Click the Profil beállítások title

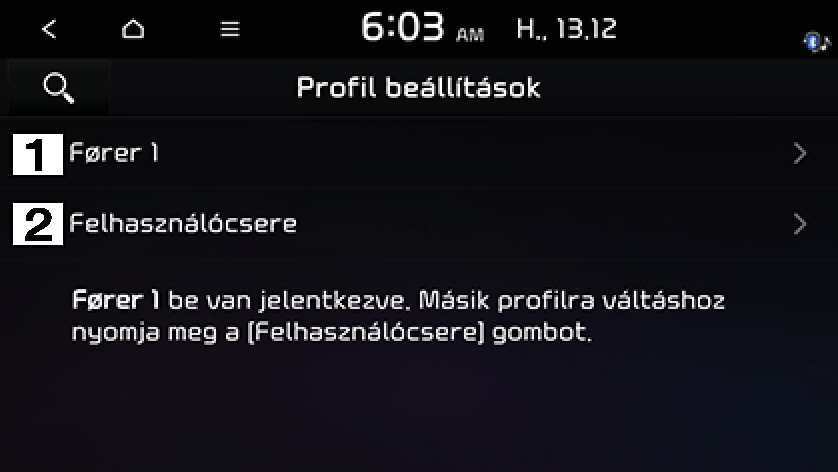[x=418, y=88]
